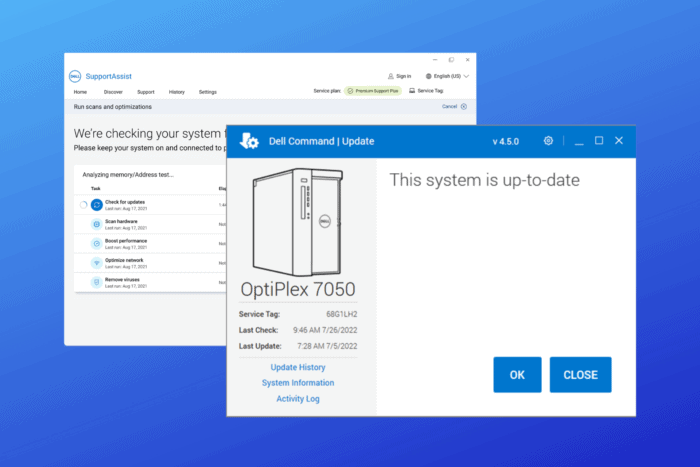Image resolution: width=700 pixels, height=467 pixels.
Task: Click the 'Check for updates' task label
Action: (x=125, y=202)
